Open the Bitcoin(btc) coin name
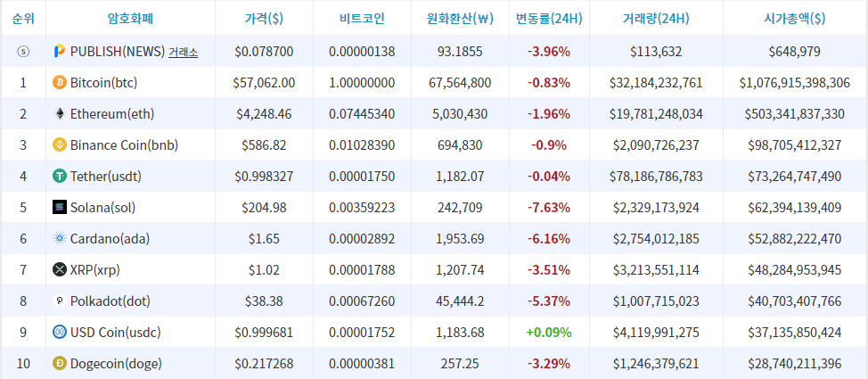This screenshot has width=868, height=379. [103, 83]
